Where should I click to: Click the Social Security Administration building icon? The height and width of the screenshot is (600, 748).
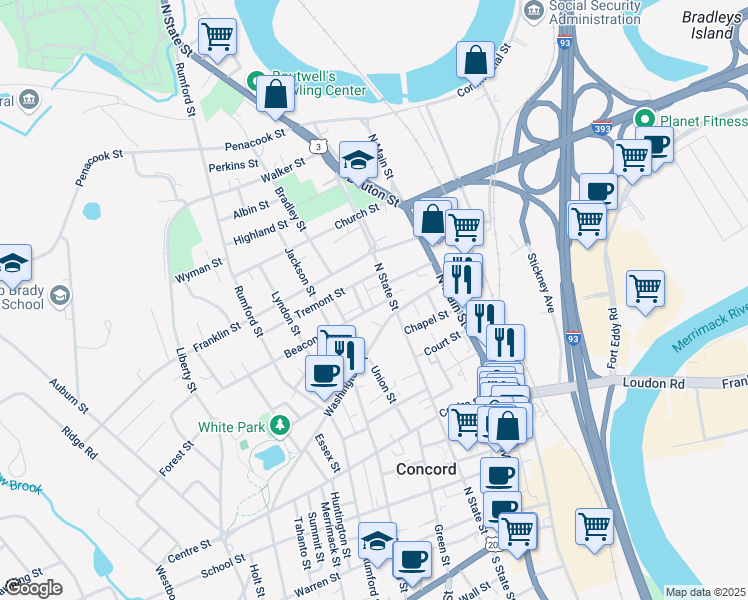(x=533, y=11)
